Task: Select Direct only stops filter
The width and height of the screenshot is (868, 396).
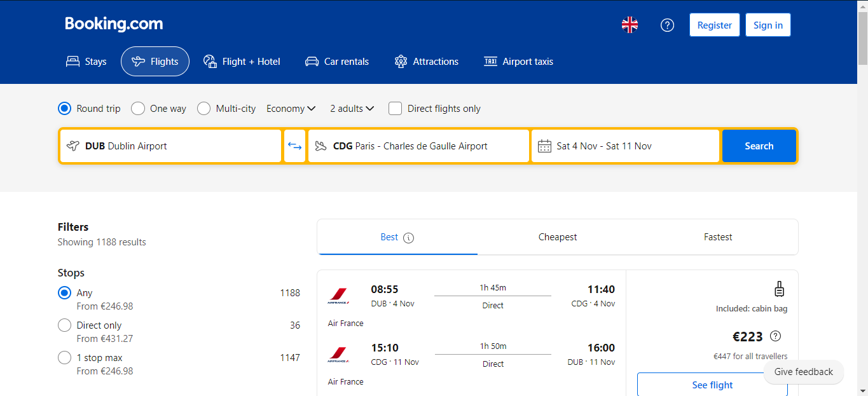Action: pos(64,325)
